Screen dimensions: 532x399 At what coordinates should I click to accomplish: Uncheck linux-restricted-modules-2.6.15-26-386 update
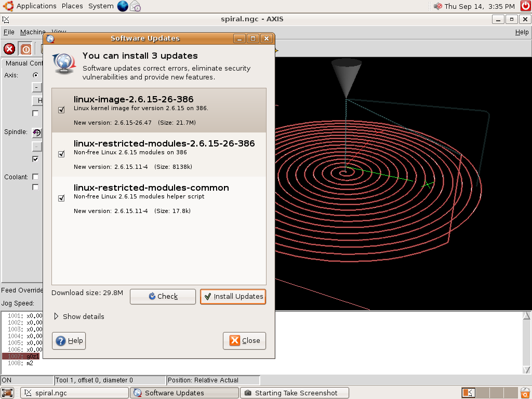click(61, 154)
